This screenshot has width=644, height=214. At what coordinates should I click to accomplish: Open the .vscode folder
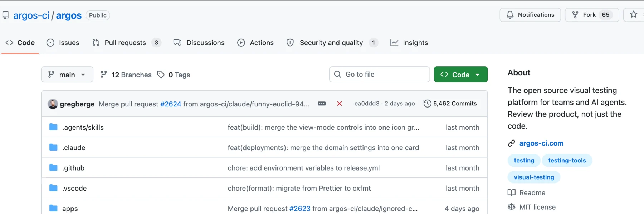tap(74, 189)
